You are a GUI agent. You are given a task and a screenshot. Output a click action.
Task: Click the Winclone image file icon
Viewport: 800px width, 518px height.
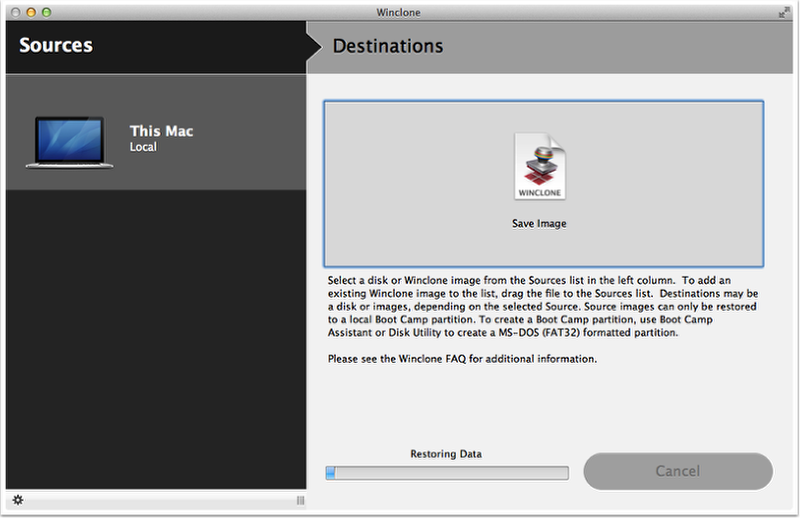point(539,167)
